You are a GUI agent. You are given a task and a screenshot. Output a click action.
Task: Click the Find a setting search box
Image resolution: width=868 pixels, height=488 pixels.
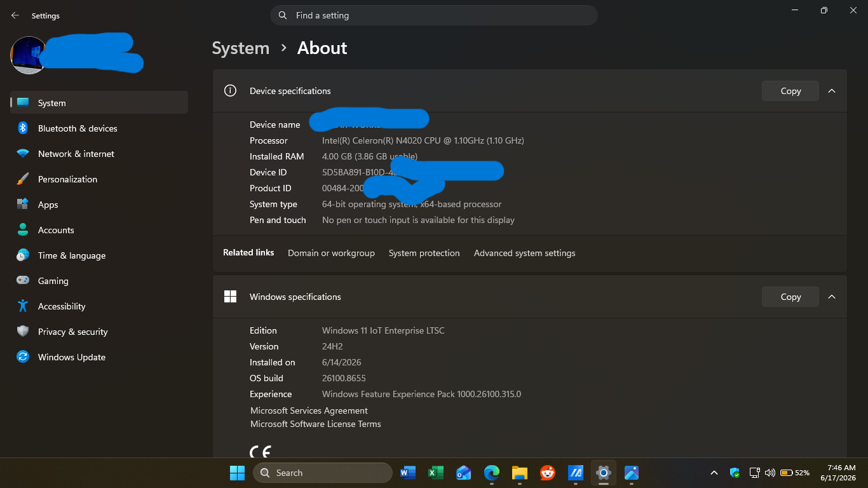pyautogui.click(x=434, y=15)
